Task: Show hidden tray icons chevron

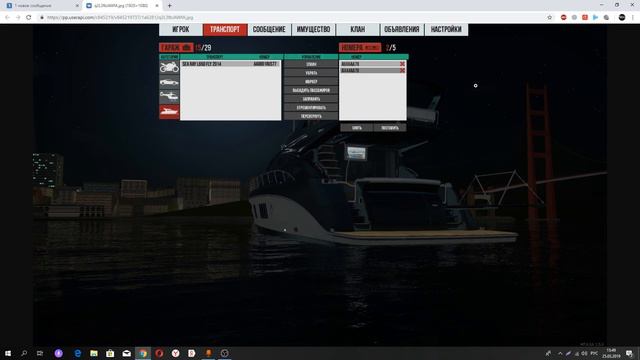Action: 560,353
